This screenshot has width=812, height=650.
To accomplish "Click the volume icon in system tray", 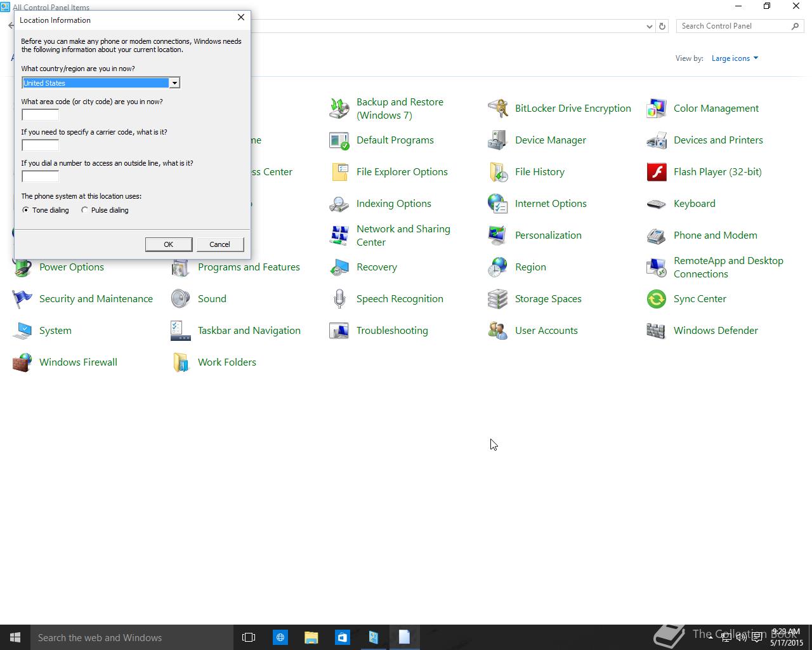I will click(741, 637).
